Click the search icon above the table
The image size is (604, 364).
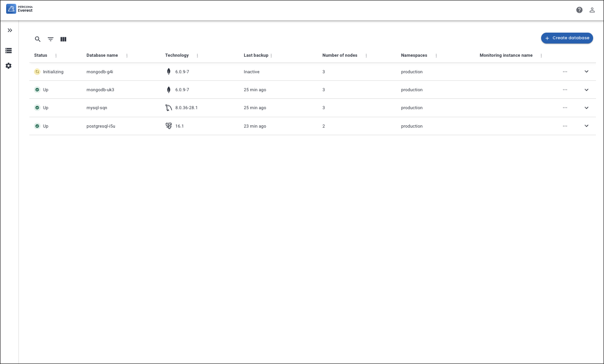tap(38, 39)
